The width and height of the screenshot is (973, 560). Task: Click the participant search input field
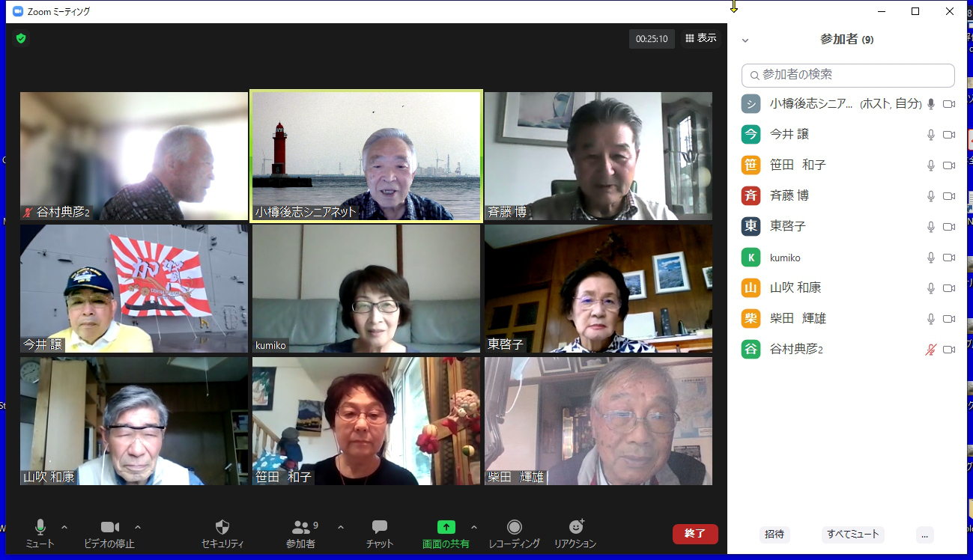[848, 75]
